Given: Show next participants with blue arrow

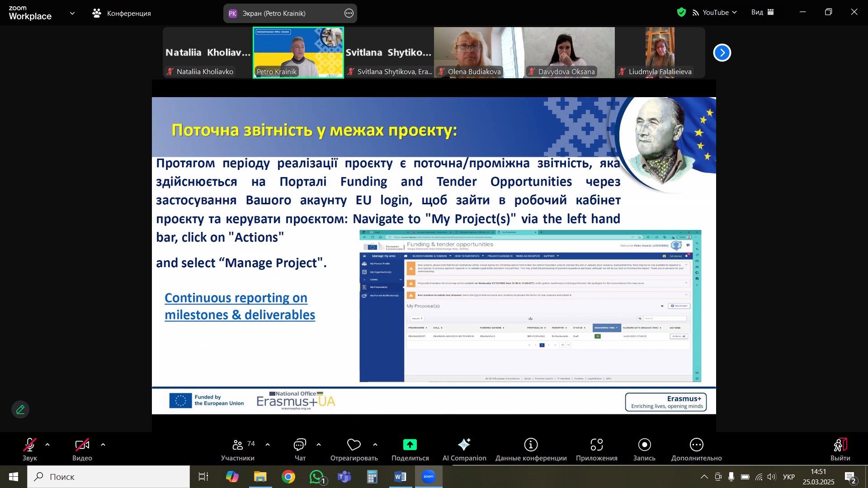Looking at the screenshot, I should pos(722,53).
